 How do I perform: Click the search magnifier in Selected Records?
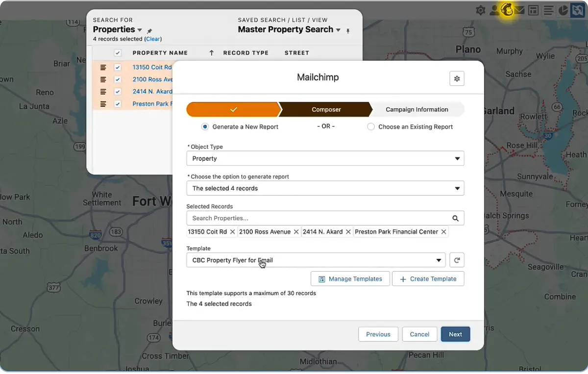tap(455, 218)
